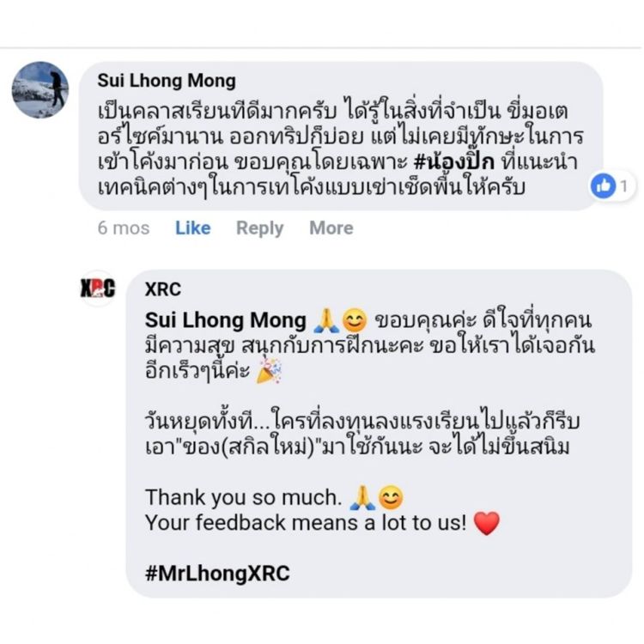
Task: Click the smiling emoji on the "Thank you" line
Action: click(x=392, y=497)
